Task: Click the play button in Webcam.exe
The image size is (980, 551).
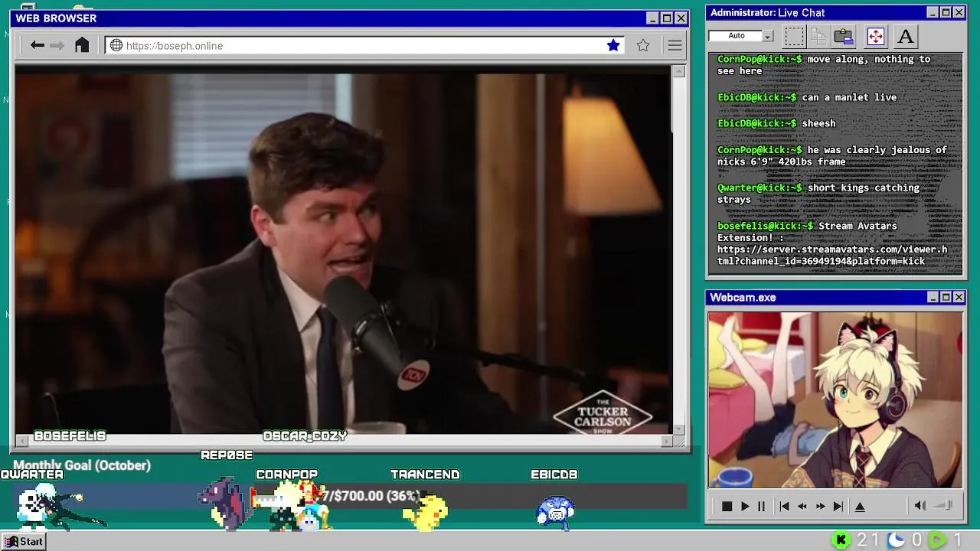Action: tap(745, 506)
